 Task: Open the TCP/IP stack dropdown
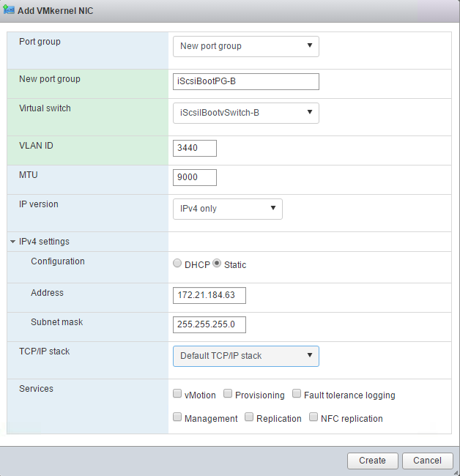(x=246, y=356)
